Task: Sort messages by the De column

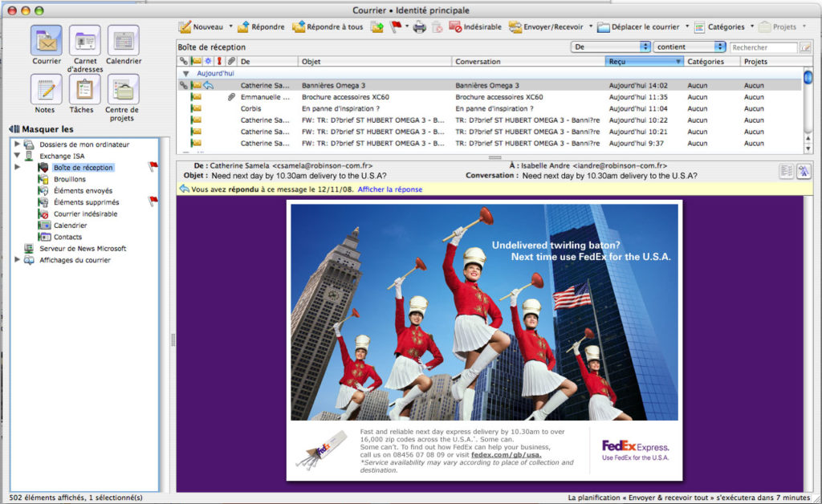Action: pyautogui.click(x=268, y=61)
